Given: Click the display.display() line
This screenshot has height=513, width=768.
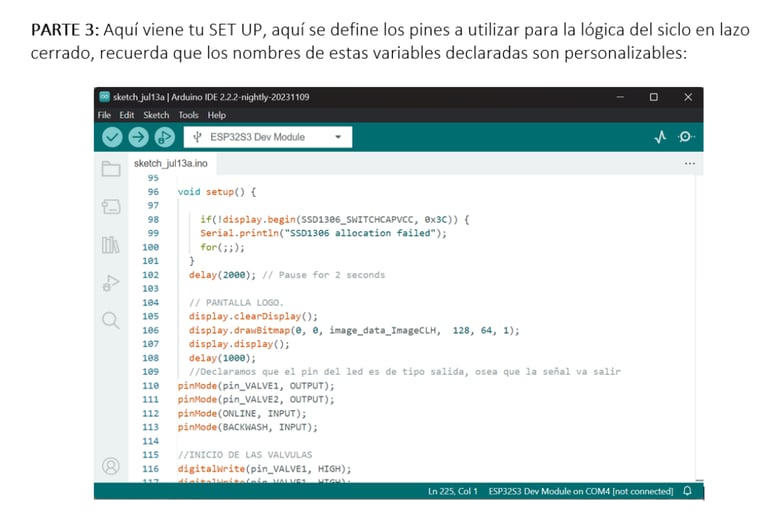Looking at the screenshot, I should point(239,344).
